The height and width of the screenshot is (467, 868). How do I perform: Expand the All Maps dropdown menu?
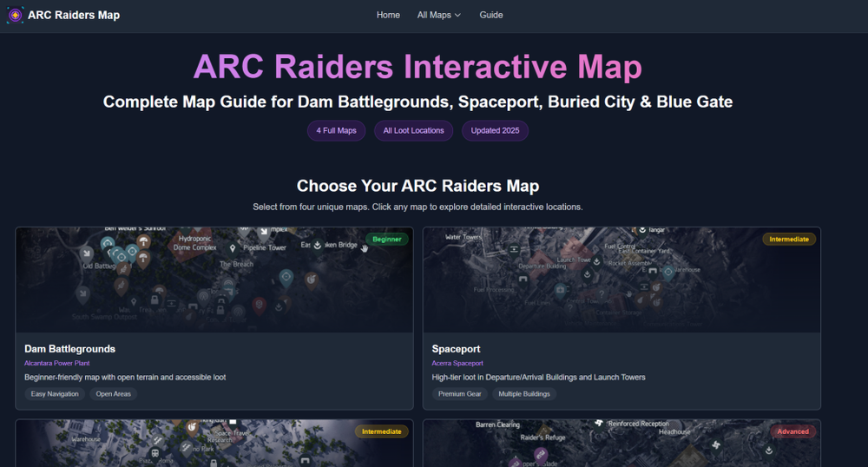click(439, 15)
